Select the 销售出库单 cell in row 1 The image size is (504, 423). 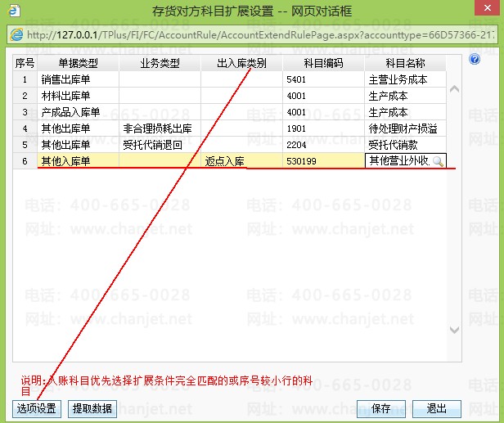(x=78, y=79)
